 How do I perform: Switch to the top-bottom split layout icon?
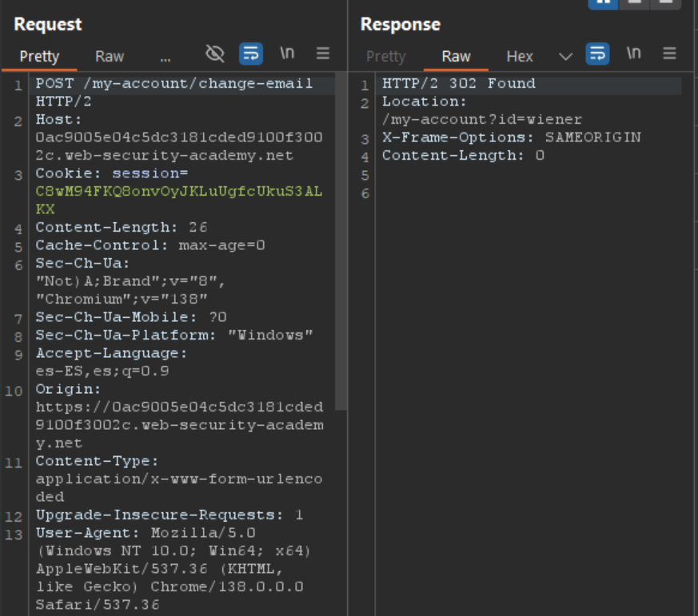(x=634, y=2)
